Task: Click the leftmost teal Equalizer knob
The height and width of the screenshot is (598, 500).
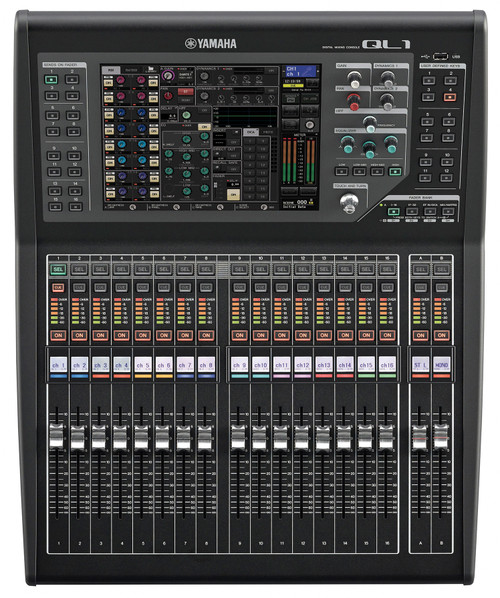Action: coord(347,144)
